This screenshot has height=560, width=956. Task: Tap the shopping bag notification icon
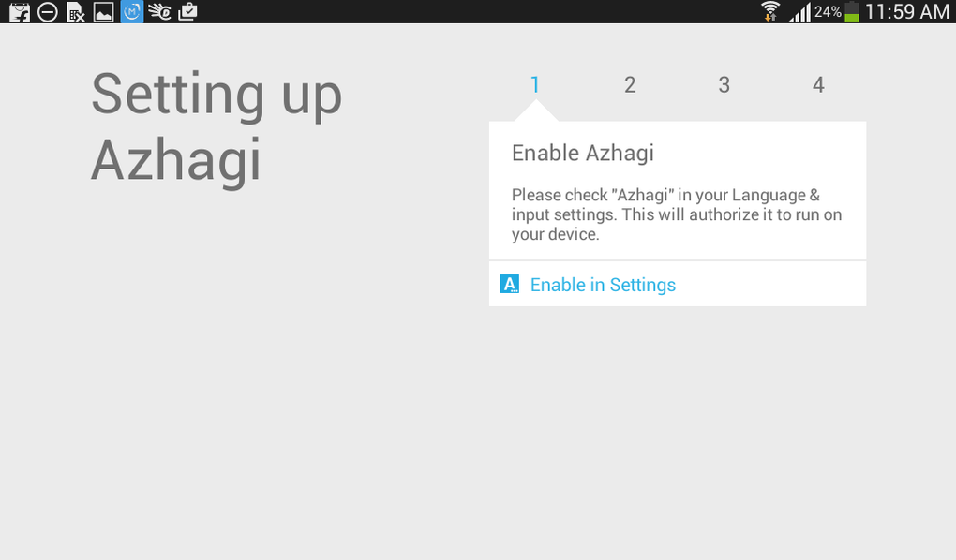pos(19,12)
